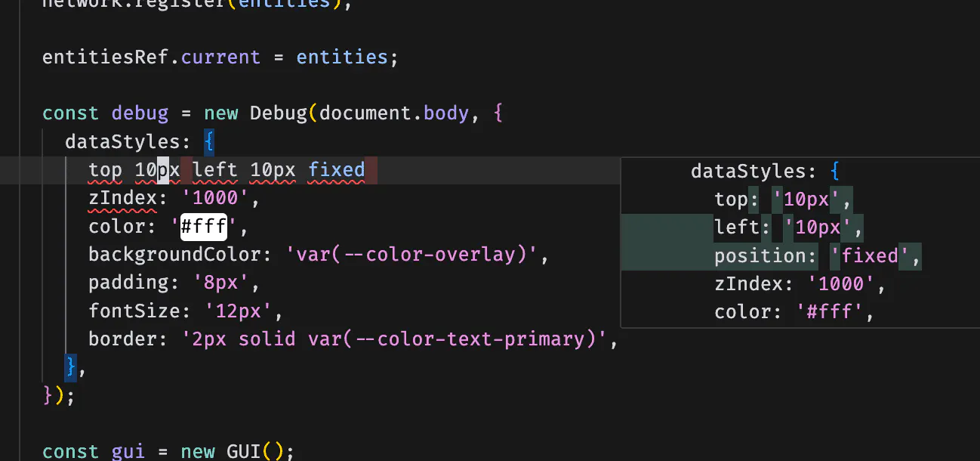980x461 pixels.
Task: Click the misspelled top token on the error line
Action: click(x=105, y=169)
